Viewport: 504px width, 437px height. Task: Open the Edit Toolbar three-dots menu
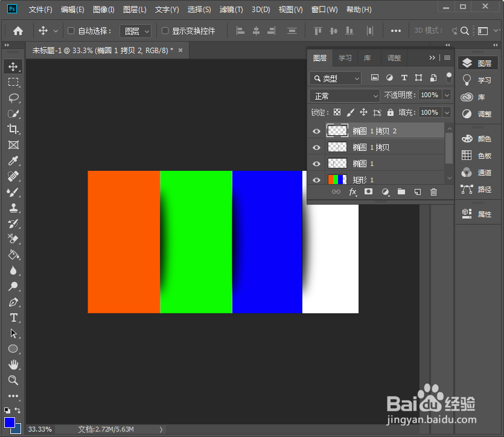click(x=13, y=396)
